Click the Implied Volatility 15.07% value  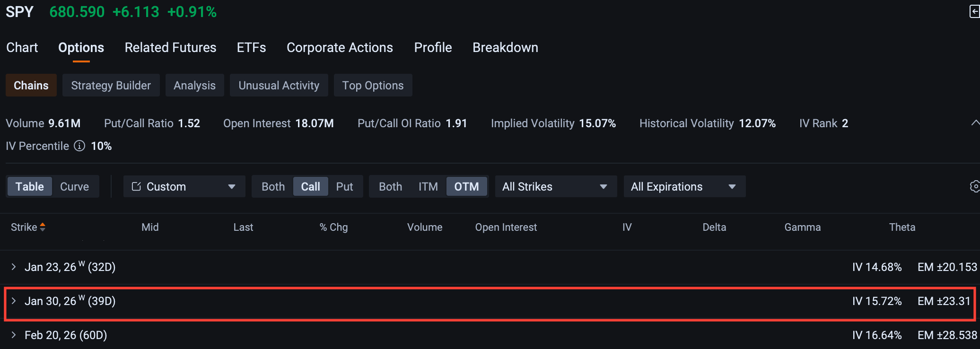click(597, 123)
